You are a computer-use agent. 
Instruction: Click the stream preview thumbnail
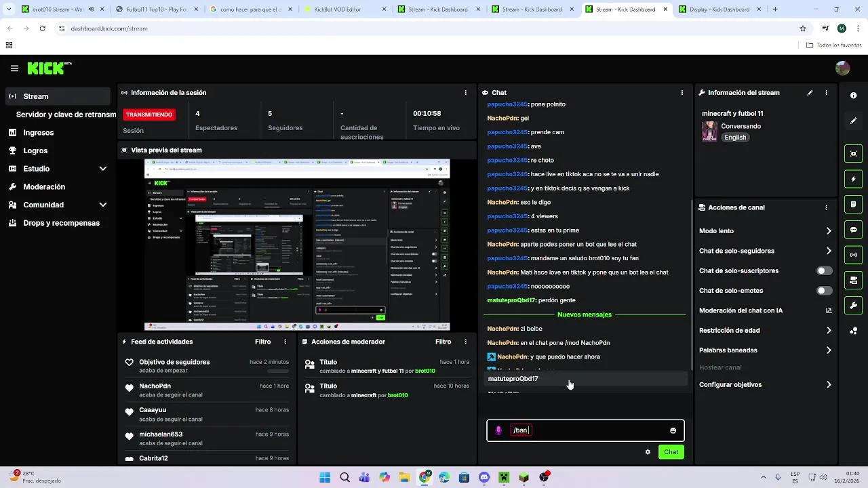point(297,245)
